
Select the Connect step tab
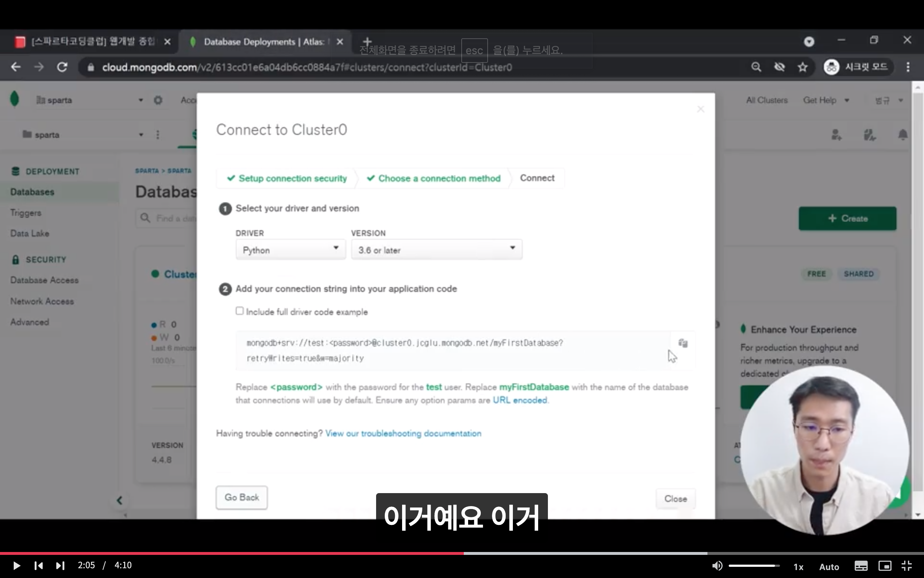[x=537, y=178]
